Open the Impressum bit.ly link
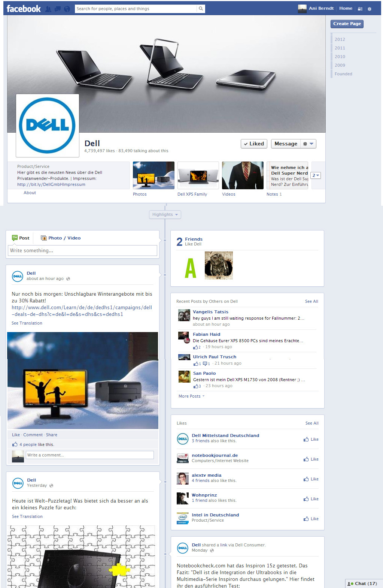Image resolution: width=383 pixels, height=588 pixels. pyautogui.click(x=51, y=184)
